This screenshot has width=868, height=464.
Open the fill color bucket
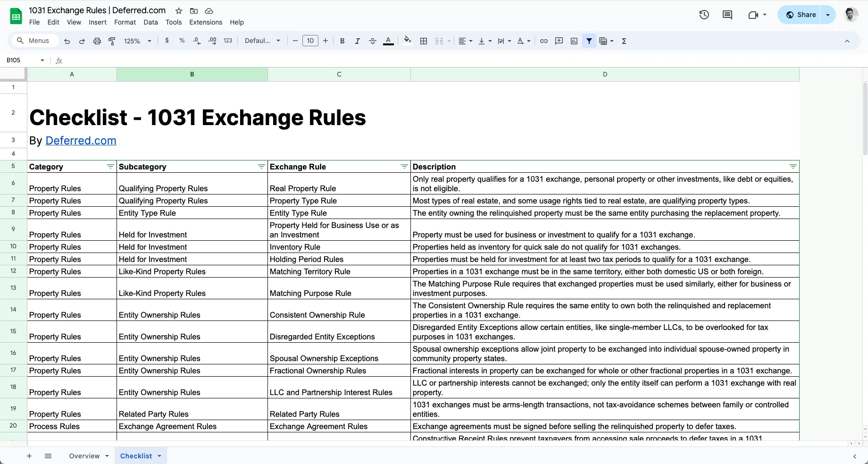408,41
